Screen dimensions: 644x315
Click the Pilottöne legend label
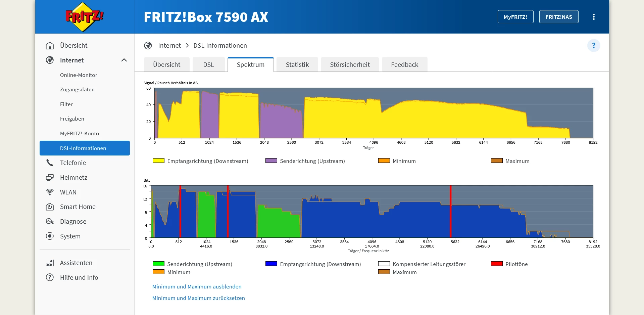tap(516, 264)
